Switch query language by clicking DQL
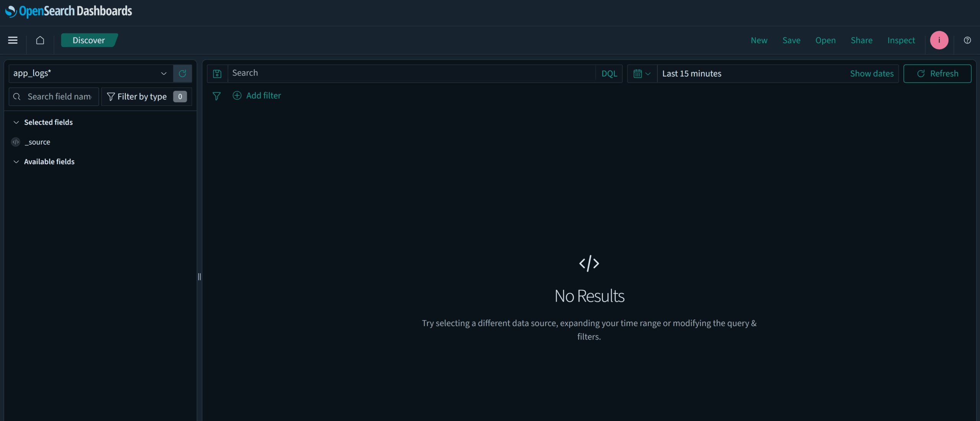Viewport: 980px width, 421px height. click(x=609, y=73)
